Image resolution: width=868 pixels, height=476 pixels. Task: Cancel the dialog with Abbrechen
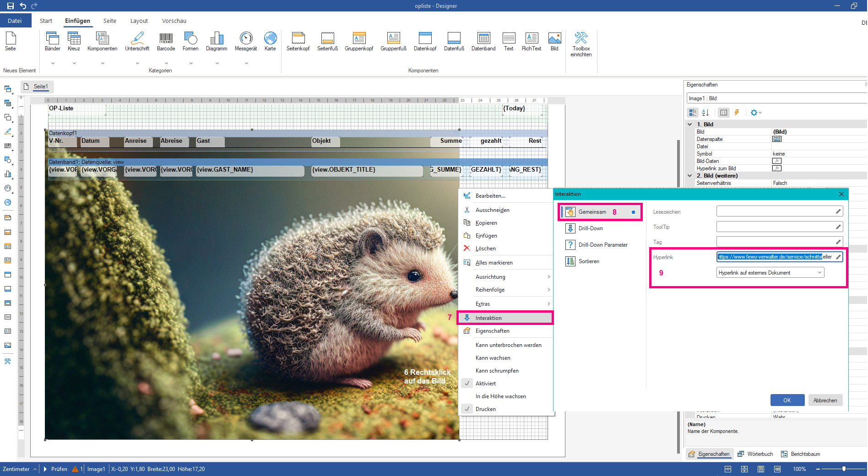coord(825,400)
